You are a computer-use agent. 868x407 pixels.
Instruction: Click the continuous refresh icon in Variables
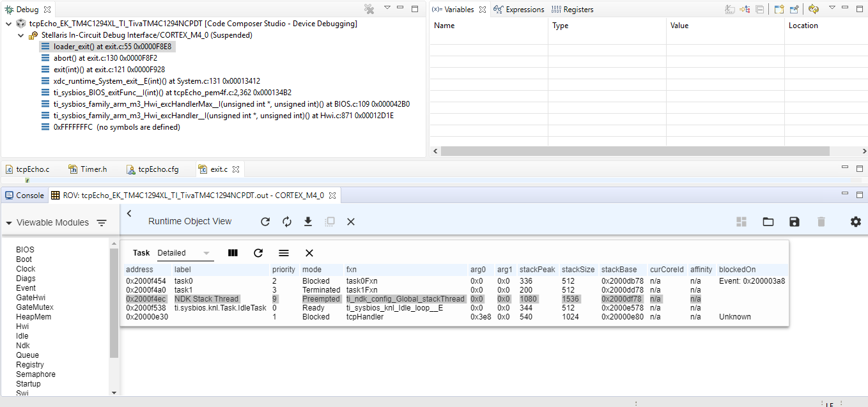click(814, 9)
